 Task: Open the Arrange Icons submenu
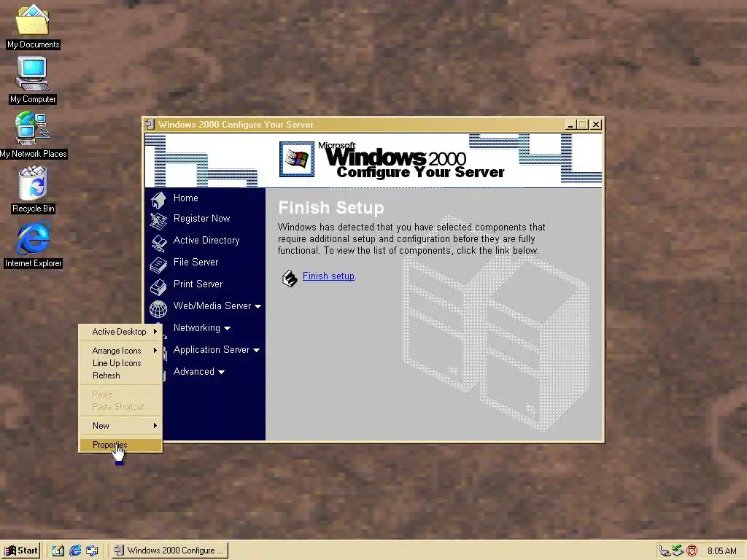click(x=121, y=351)
